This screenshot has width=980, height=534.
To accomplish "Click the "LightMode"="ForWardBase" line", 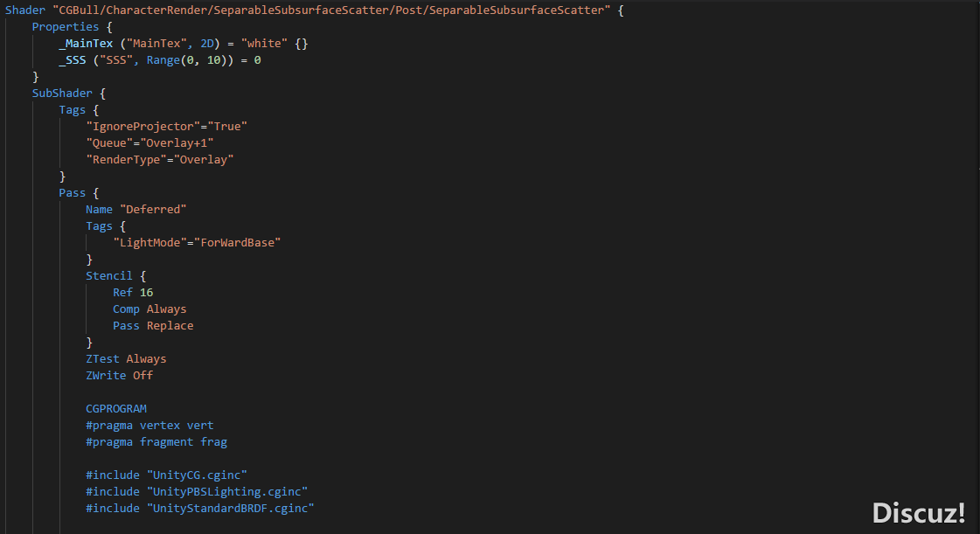I will (x=196, y=242).
